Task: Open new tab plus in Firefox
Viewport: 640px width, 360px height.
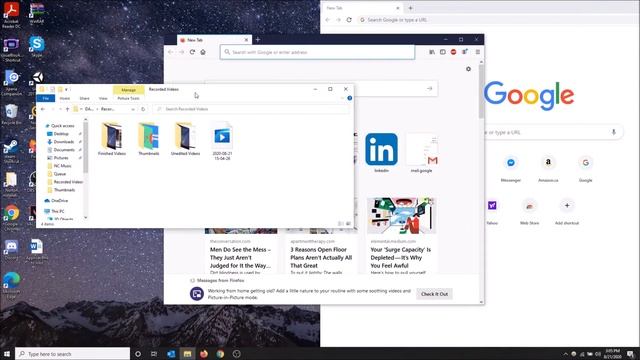Action: pos(258,40)
